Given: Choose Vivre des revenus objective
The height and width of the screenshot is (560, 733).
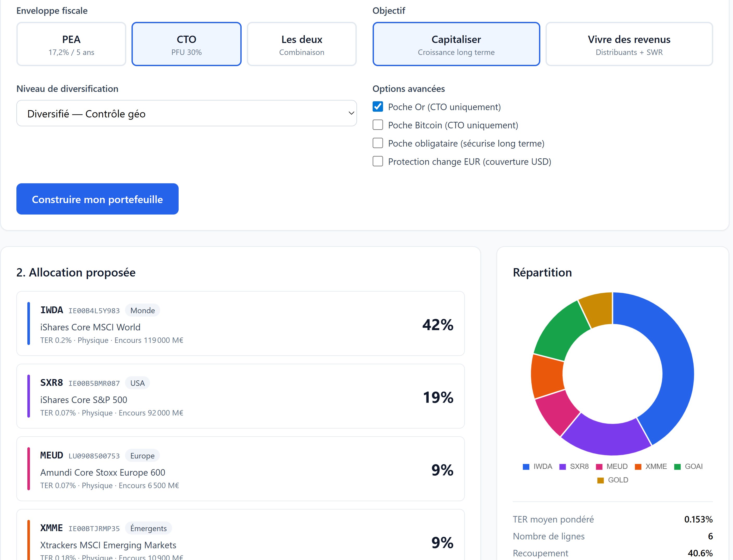Looking at the screenshot, I should tap(629, 44).
